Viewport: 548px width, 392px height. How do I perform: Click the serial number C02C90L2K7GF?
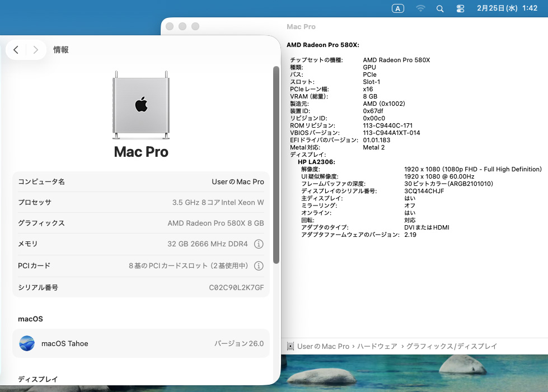[236, 287]
